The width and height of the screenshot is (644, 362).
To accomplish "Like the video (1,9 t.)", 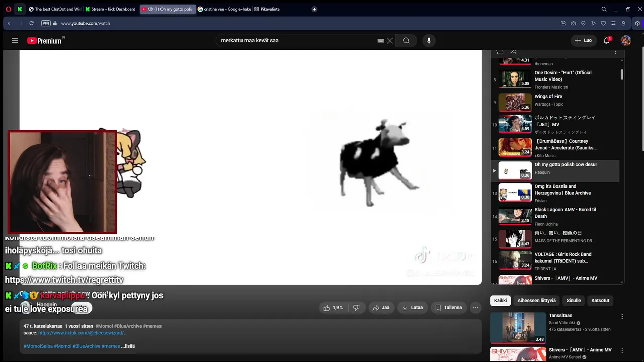I will [x=333, y=308].
